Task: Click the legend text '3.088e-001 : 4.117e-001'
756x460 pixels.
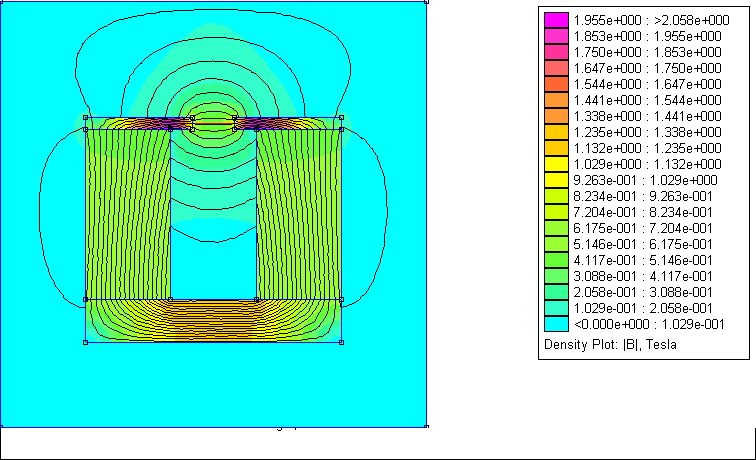Action: tap(643, 276)
